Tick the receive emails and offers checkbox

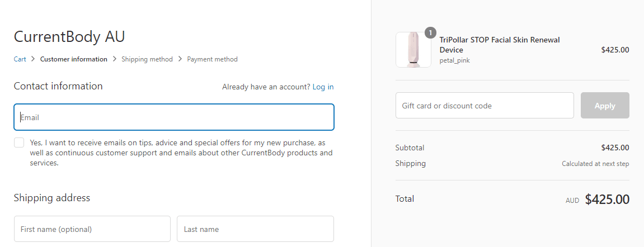pyautogui.click(x=19, y=142)
